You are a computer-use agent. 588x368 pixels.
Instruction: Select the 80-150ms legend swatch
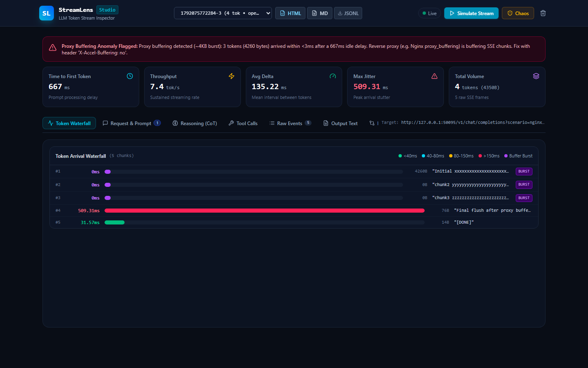tap(451, 156)
